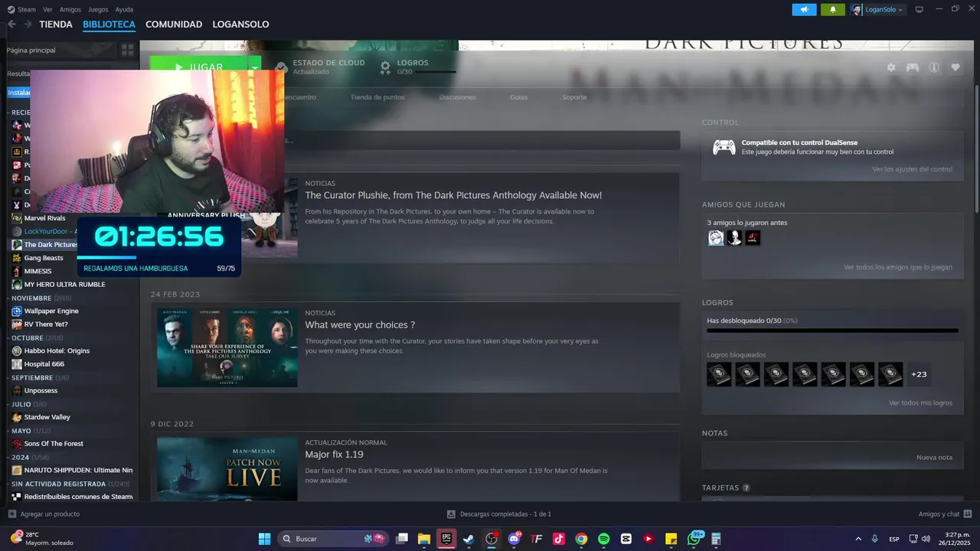View the Estado de Cloud status icon
980x551 pixels.
point(281,67)
